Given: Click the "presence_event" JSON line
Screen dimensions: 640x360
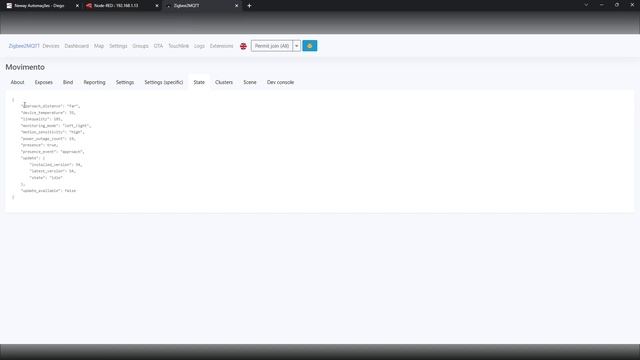Looking at the screenshot, I should 53,152.
